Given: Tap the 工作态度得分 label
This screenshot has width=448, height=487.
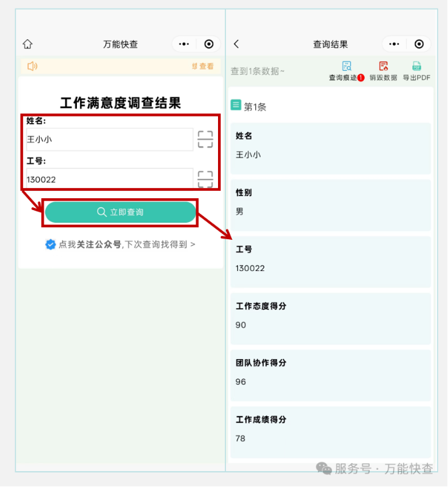Looking at the screenshot, I should click(261, 306).
